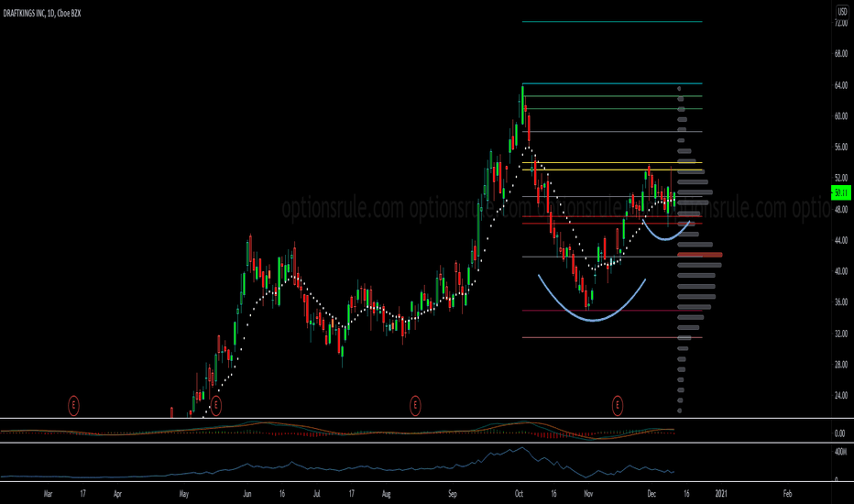Screen dimensions: 854x504
Task: Select the teal horizontal line at 64.00
Action: click(611, 83)
